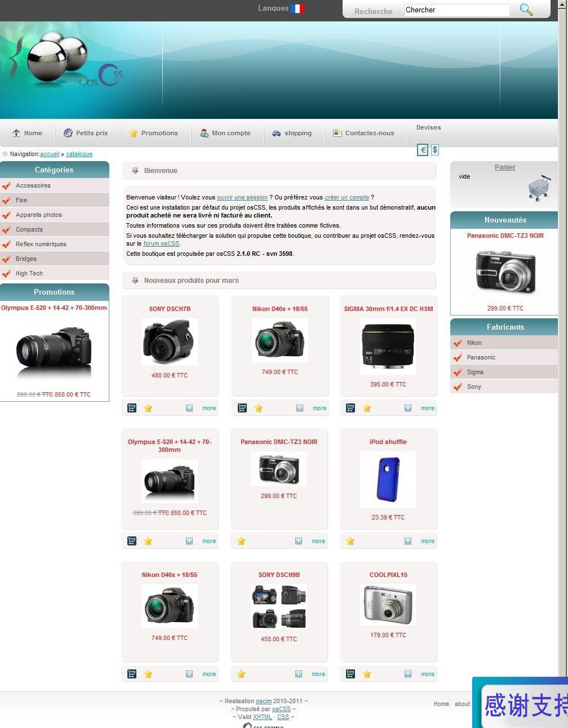
Task: Choose Sigma in the Fabricants list
Action: [504, 372]
